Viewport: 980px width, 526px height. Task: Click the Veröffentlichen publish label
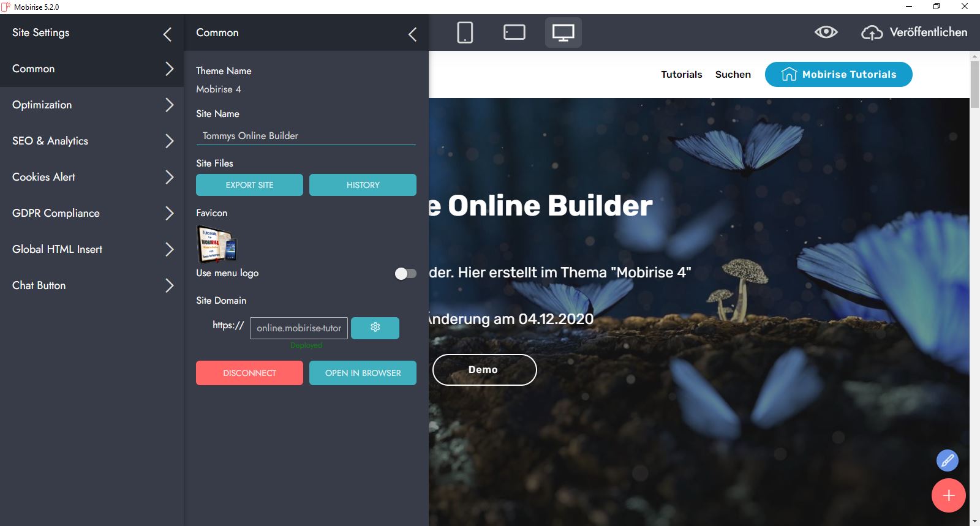tap(929, 32)
